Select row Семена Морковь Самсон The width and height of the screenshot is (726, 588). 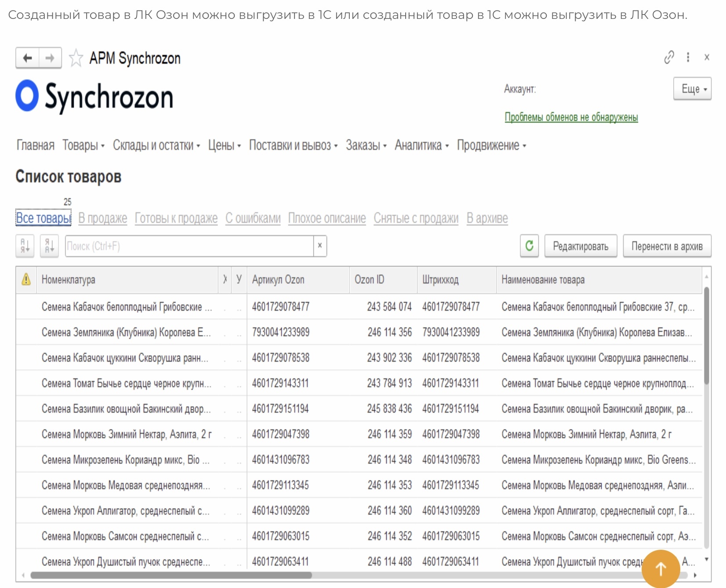[359, 536]
